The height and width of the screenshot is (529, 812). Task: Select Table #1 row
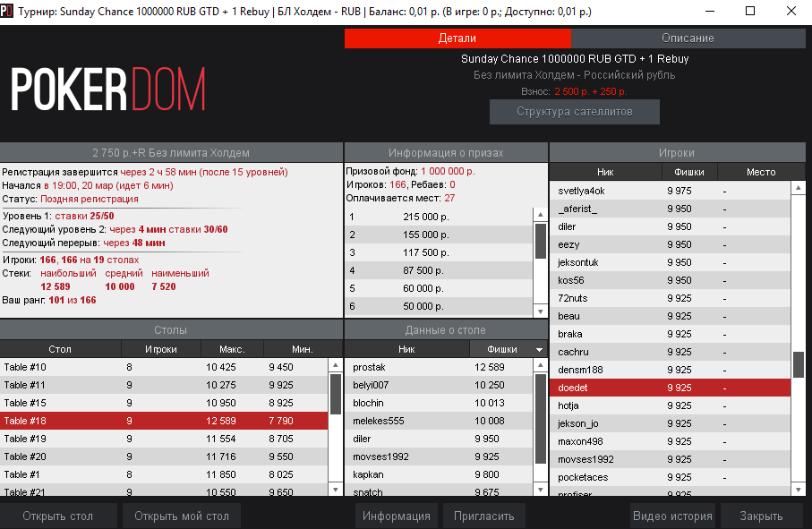[164, 474]
